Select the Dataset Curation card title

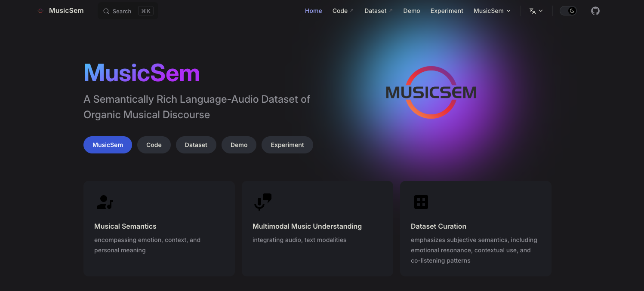438,226
